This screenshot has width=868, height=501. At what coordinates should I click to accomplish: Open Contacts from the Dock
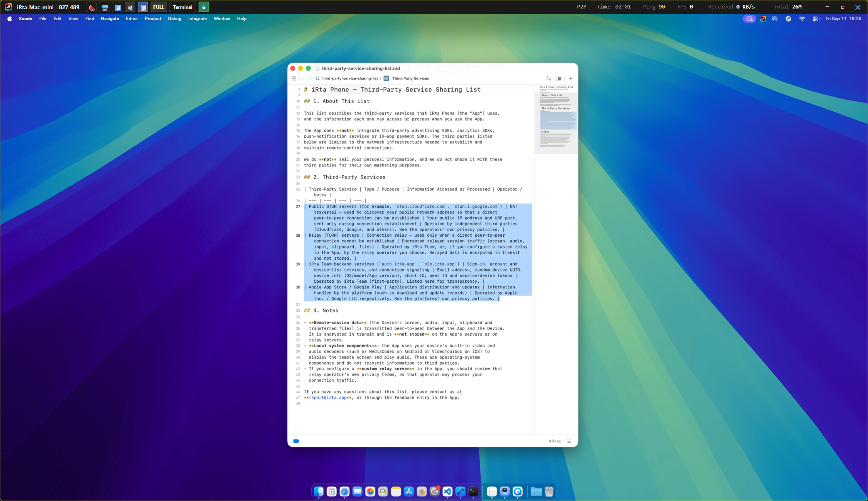[x=383, y=491]
